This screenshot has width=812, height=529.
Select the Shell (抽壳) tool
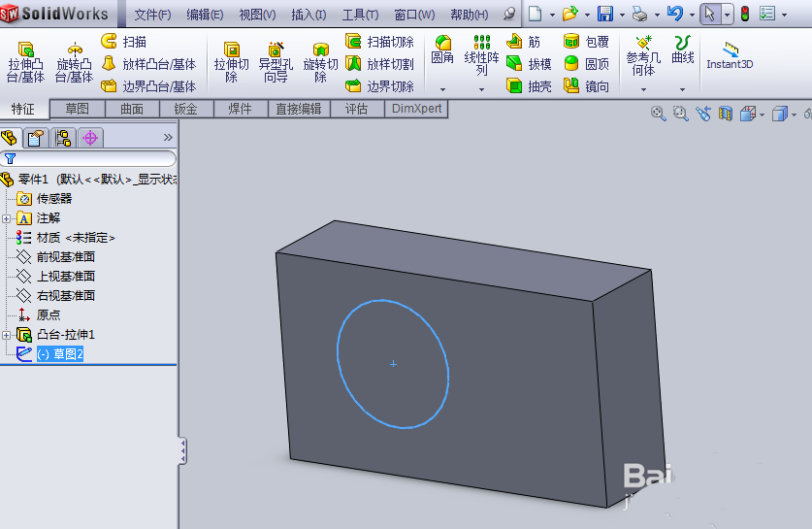[x=529, y=86]
